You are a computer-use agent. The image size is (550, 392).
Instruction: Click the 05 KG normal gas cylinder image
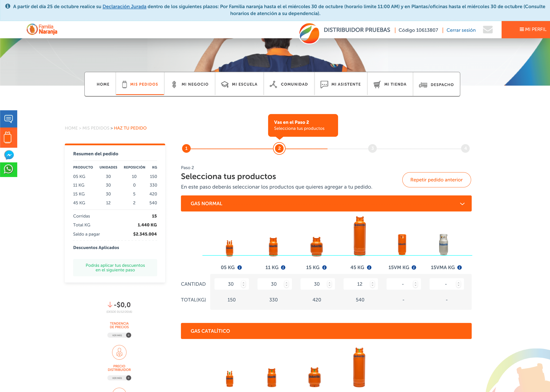click(x=229, y=248)
